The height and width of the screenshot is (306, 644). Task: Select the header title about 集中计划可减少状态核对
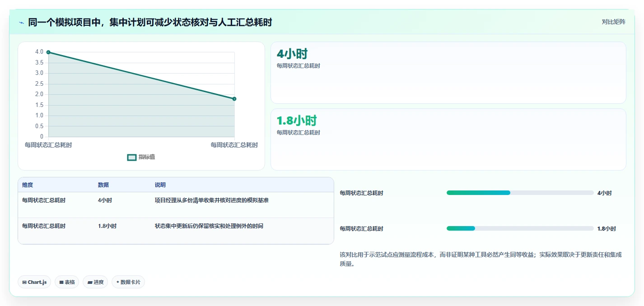pyautogui.click(x=150, y=22)
